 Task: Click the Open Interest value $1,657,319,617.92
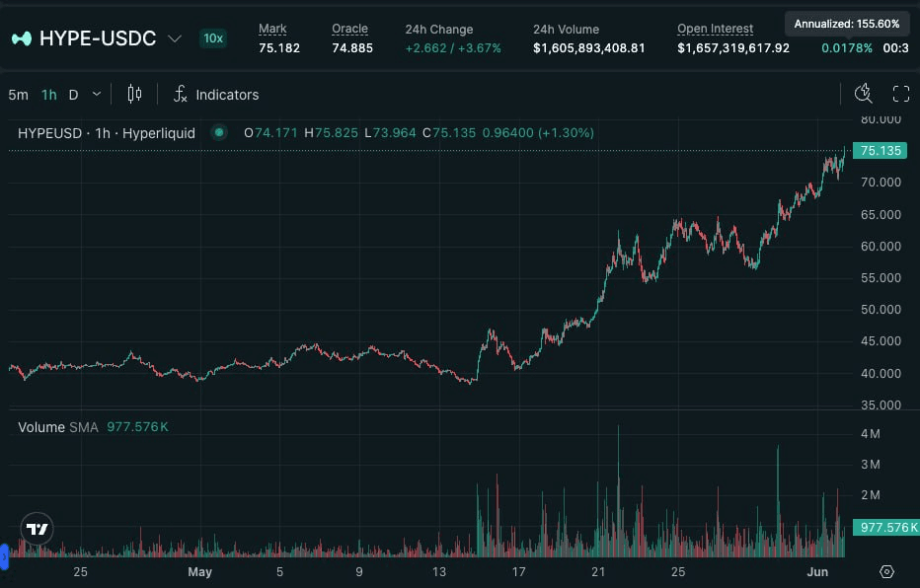click(733, 48)
